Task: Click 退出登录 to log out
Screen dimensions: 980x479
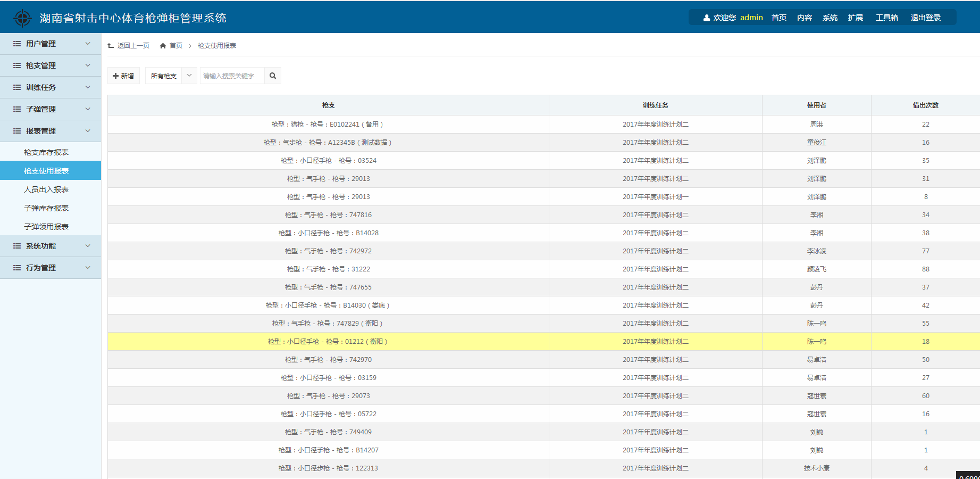Action: pyautogui.click(x=925, y=18)
